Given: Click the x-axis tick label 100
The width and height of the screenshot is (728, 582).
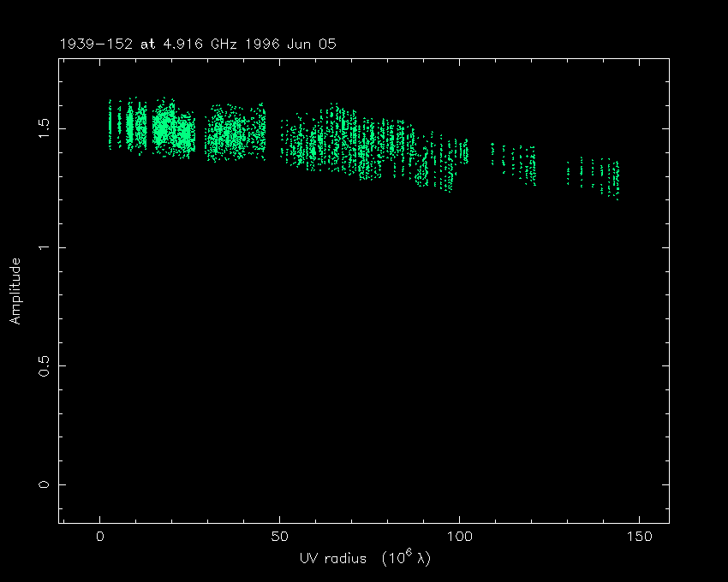Looking at the screenshot, I should click(459, 537).
